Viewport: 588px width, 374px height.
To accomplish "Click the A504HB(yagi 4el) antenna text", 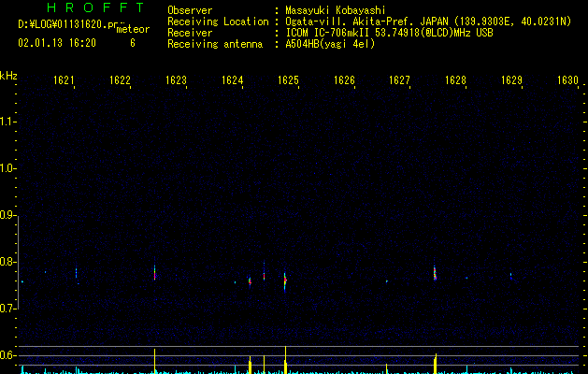I will coord(330,44).
